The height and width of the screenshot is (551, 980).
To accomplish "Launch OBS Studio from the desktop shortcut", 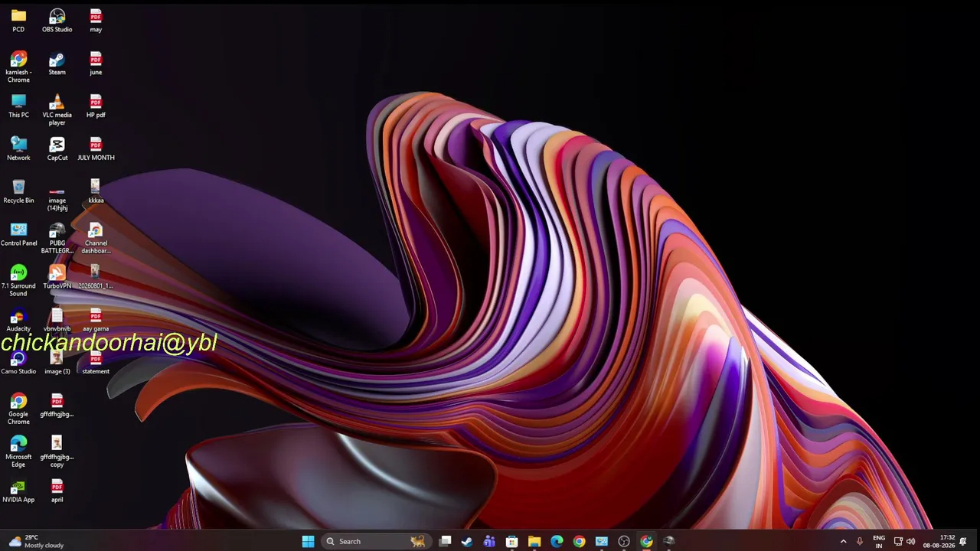I will point(57,21).
